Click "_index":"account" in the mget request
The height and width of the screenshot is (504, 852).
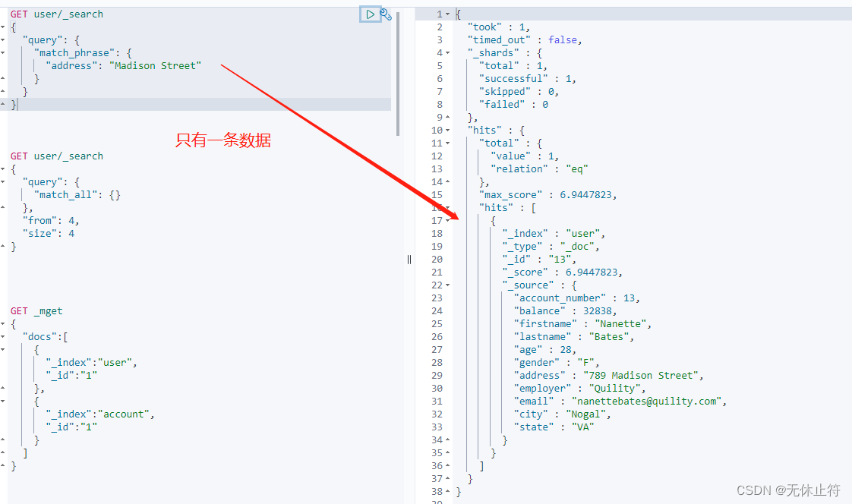click(100, 414)
